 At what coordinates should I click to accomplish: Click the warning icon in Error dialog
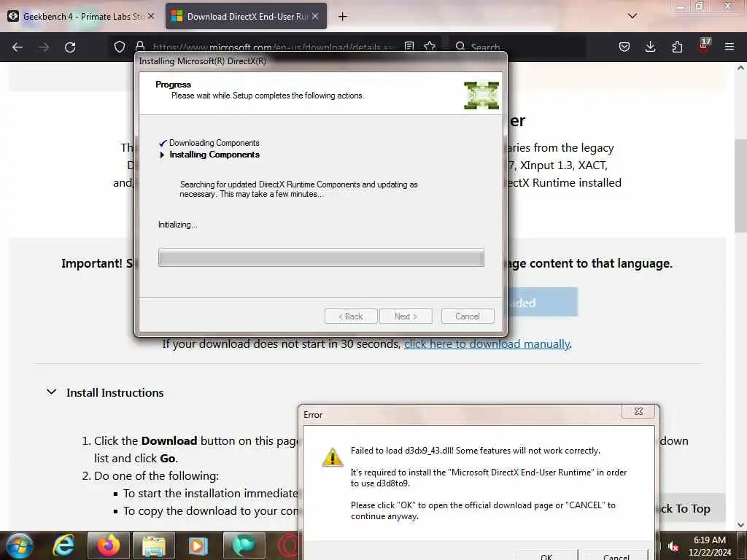click(x=333, y=457)
